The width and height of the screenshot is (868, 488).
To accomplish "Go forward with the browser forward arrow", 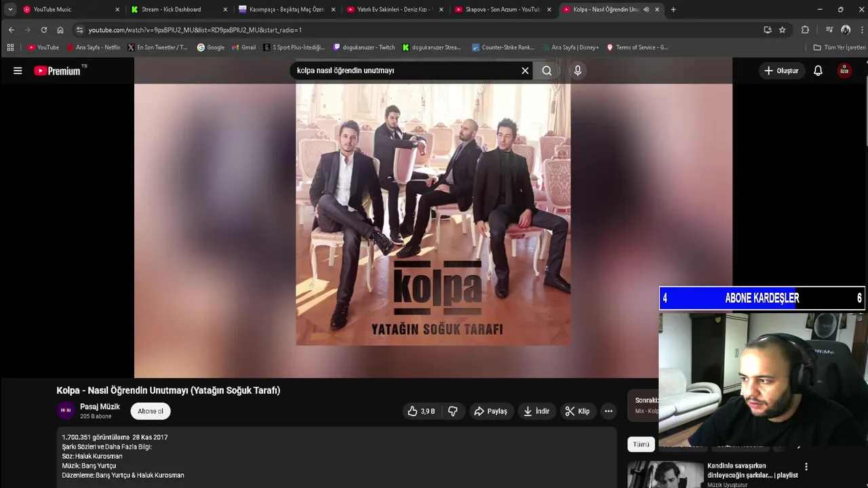I will (27, 30).
